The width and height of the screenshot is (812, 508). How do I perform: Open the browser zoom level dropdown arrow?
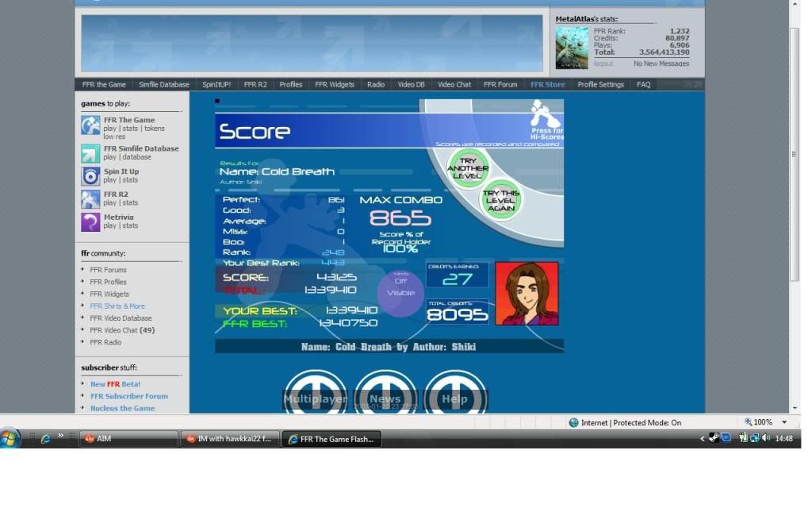[x=784, y=423]
